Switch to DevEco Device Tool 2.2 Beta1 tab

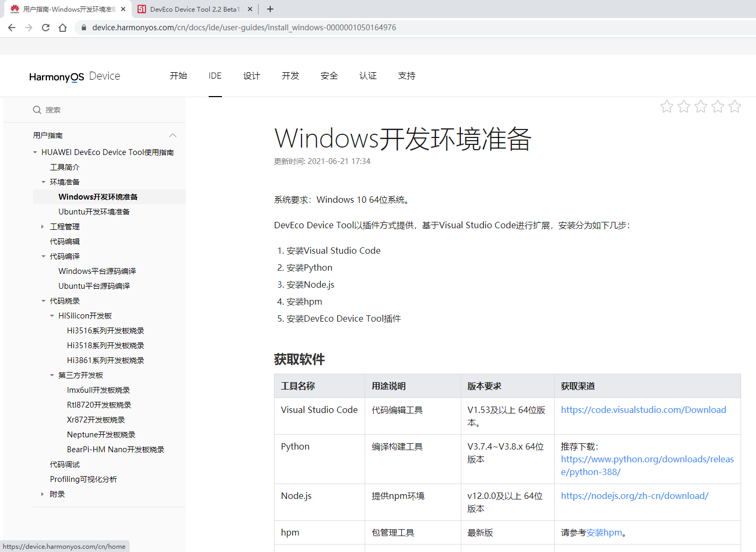(x=195, y=9)
